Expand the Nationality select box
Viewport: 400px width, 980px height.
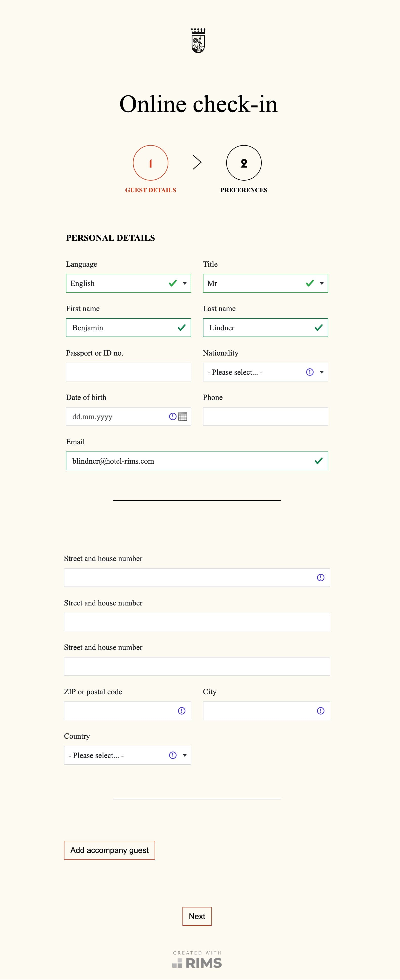pos(265,372)
